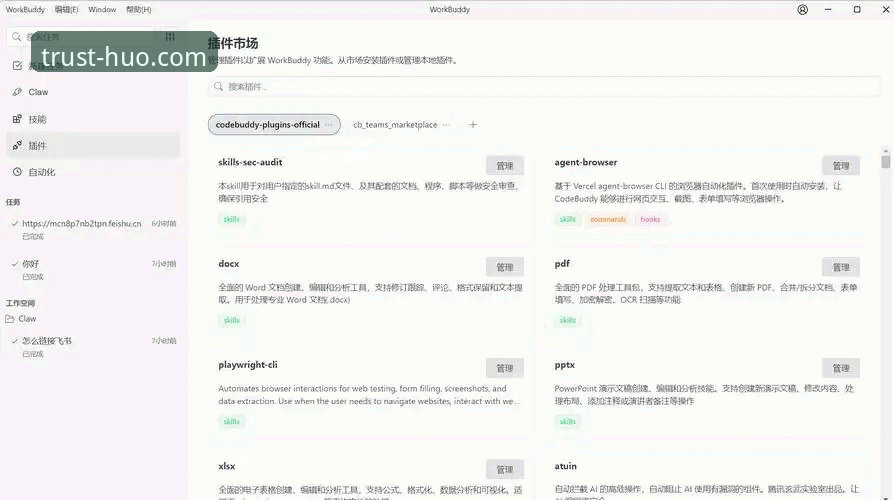Click the skills tag on playwright-cli

231,422
